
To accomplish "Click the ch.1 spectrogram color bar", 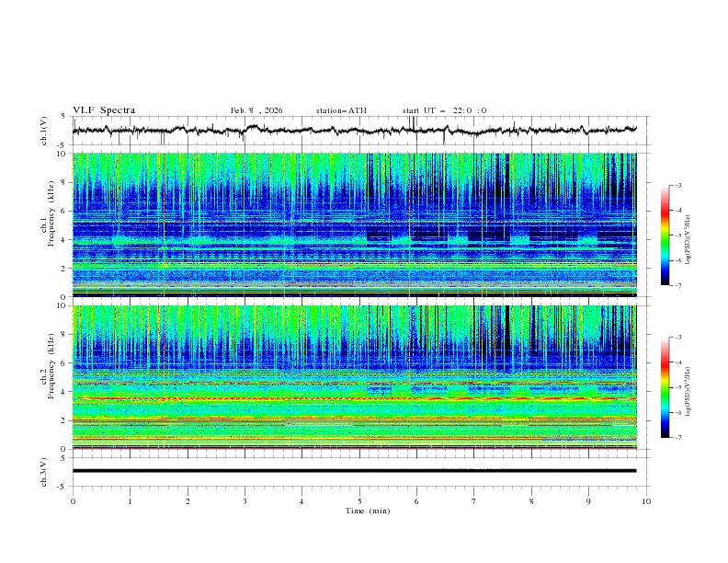I will pos(665,236).
